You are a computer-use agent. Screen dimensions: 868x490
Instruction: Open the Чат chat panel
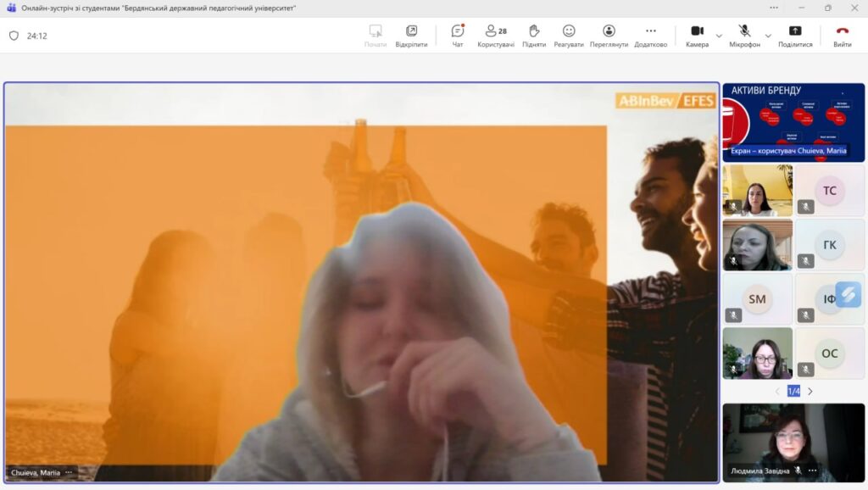[x=458, y=35]
